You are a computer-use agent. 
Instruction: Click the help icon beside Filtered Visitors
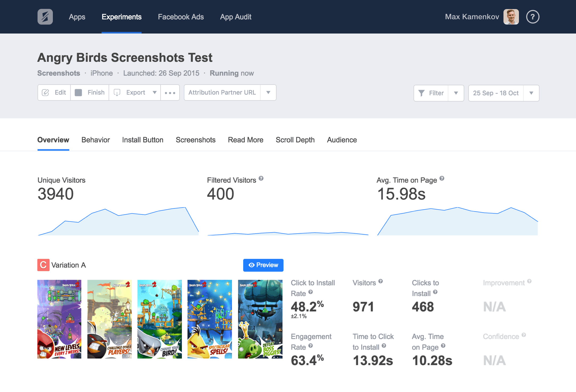[261, 179]
